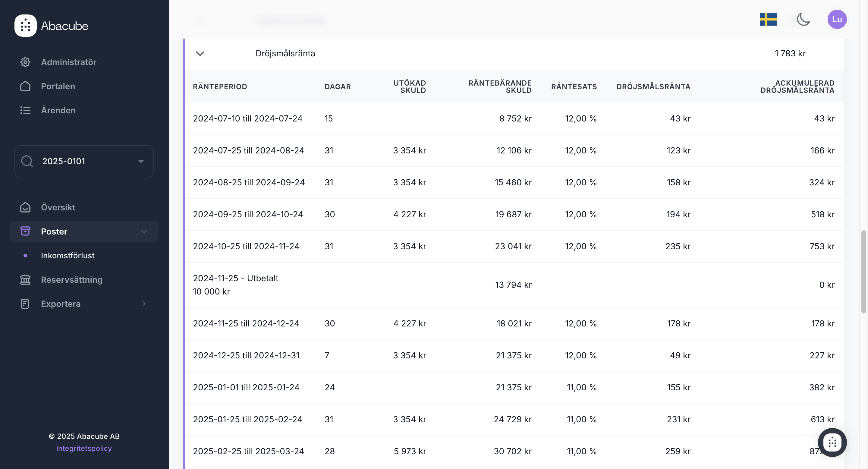Collapse the Dröjsmålsränta row chevron
This screenshot has height=469, width=868.
tap(200, 54)
